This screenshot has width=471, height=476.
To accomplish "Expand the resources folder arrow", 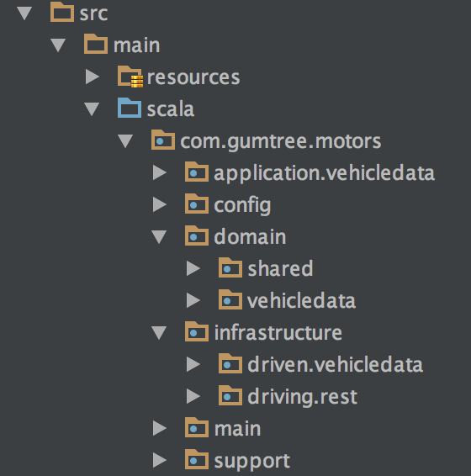I will [x=93, y=77].
